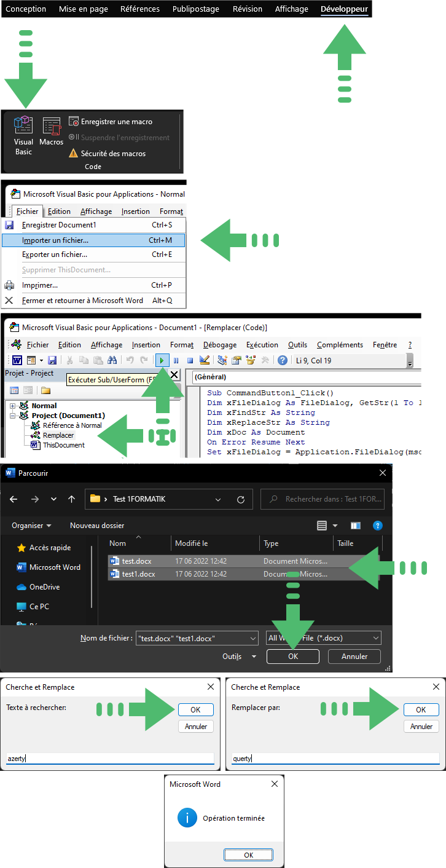The height and width of the screenshot is (868, 446).
Task: Open the Macros list in Code group
Action: pyautogui.click(x=52, y=132)
